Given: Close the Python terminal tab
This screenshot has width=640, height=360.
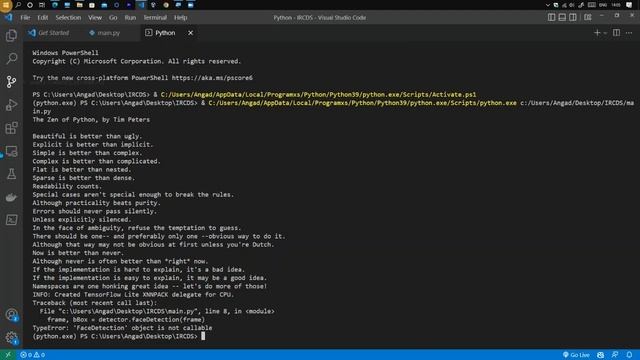Looking at the screenshot, I should coord(191,33).
